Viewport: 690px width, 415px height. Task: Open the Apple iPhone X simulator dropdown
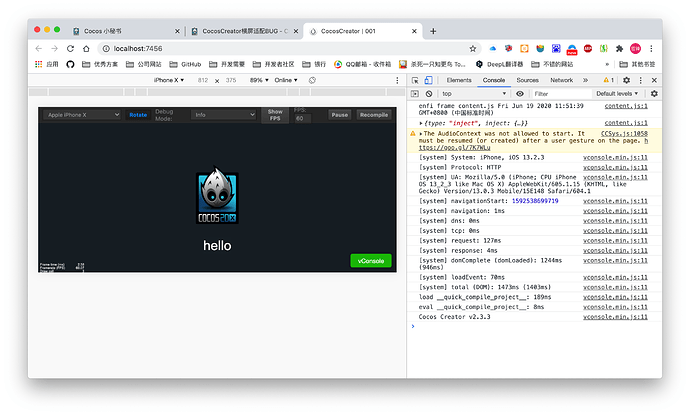82,115
